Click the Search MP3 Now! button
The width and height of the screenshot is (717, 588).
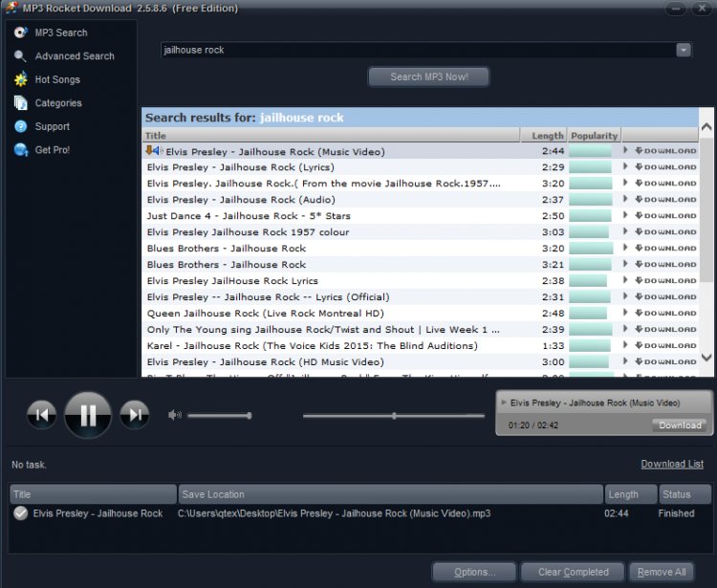coord(429,76)
